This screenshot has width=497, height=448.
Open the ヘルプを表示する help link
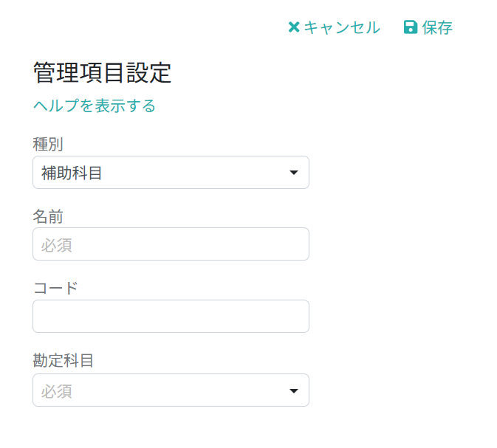(95, 106)
